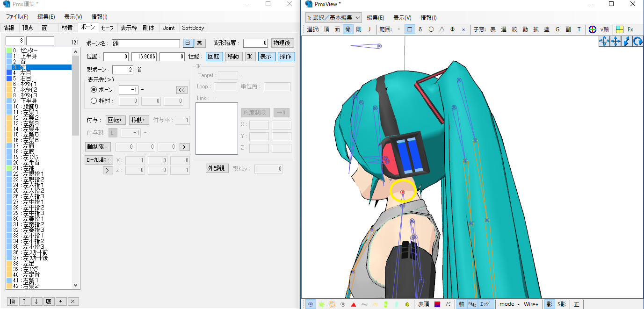This screenshot has height=309, width=644.
Task: Click the first blue camera-move arrows icon
Action: pos(604,42)
